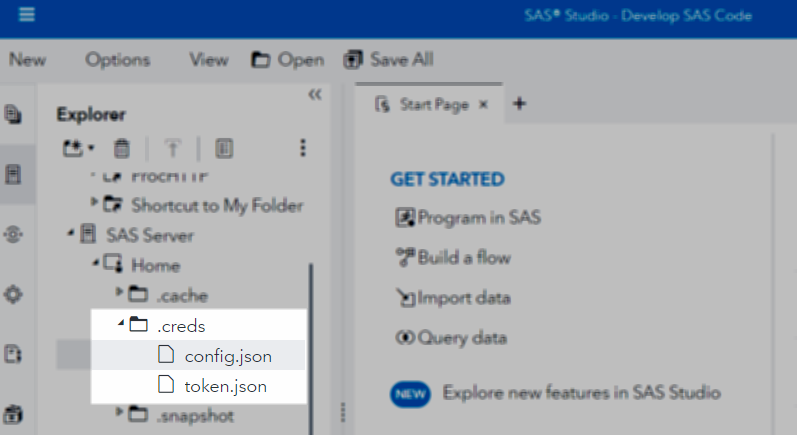Viewport: 797px width, 435px height.
Task: Open the New item dropdown arrow in Explorer
Action: (x=91, y=148)
